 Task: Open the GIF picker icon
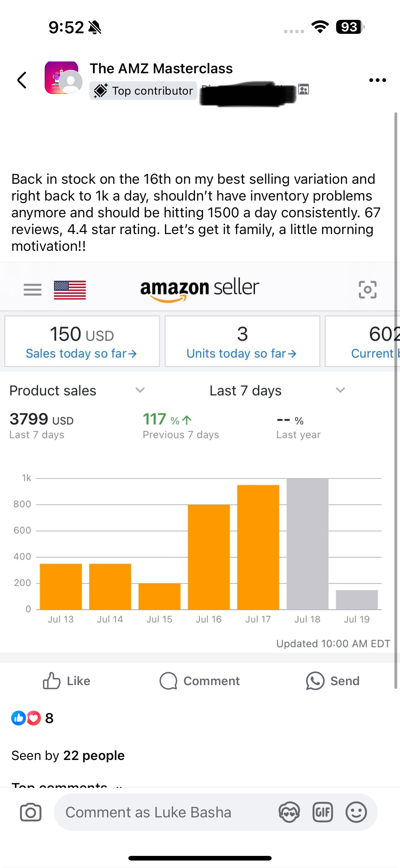pos(322,812)
